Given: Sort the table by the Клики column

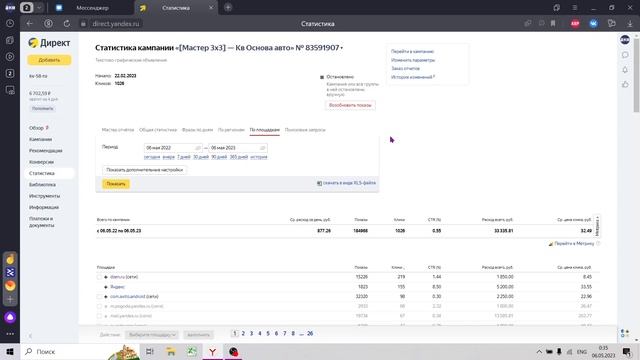Looking at the screenshot, I should point(398,267).
